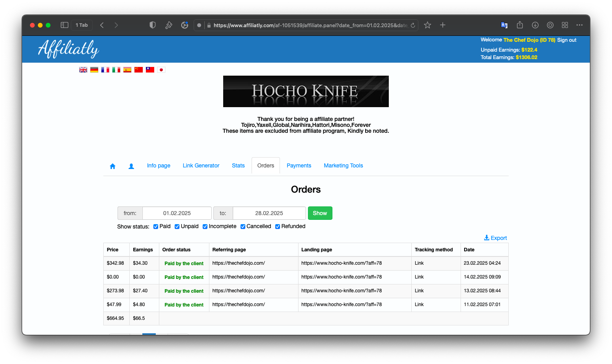The width and height of the screenshot is (612, 364).
Task: Uncheck the Cancelled status checkbox
Action: click(x=243, y=227)
